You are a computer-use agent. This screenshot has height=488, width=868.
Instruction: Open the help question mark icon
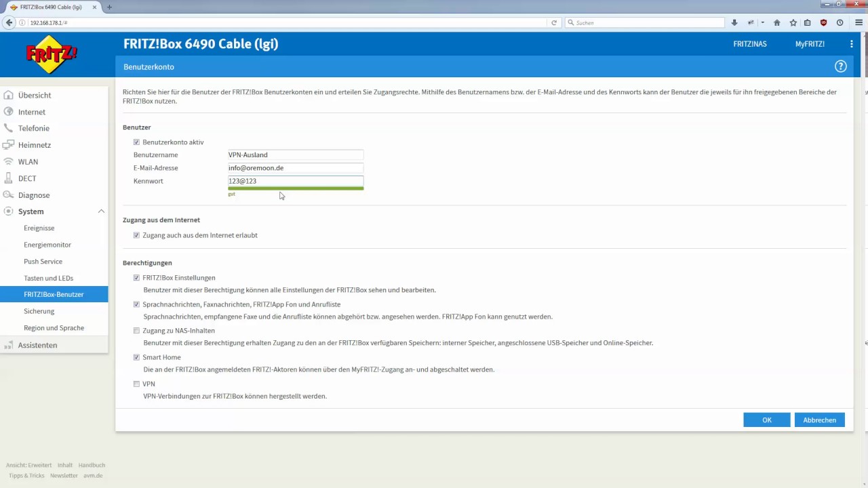point(841,66)
